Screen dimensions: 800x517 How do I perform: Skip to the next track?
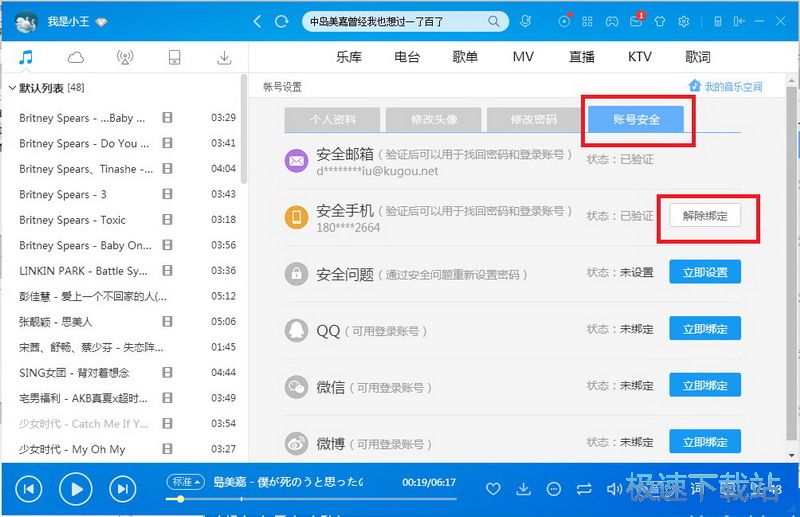122,489
